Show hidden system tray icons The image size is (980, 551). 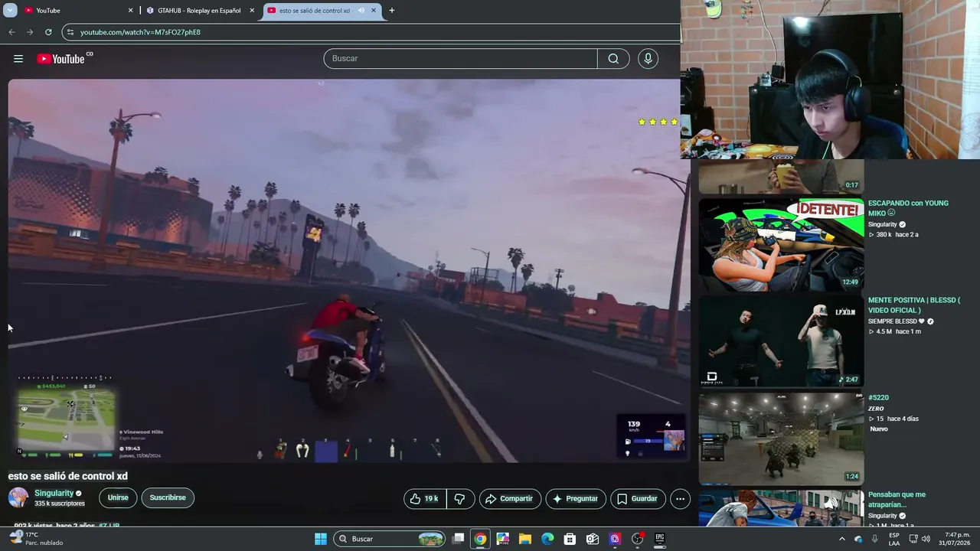click(x=842, y=539)
